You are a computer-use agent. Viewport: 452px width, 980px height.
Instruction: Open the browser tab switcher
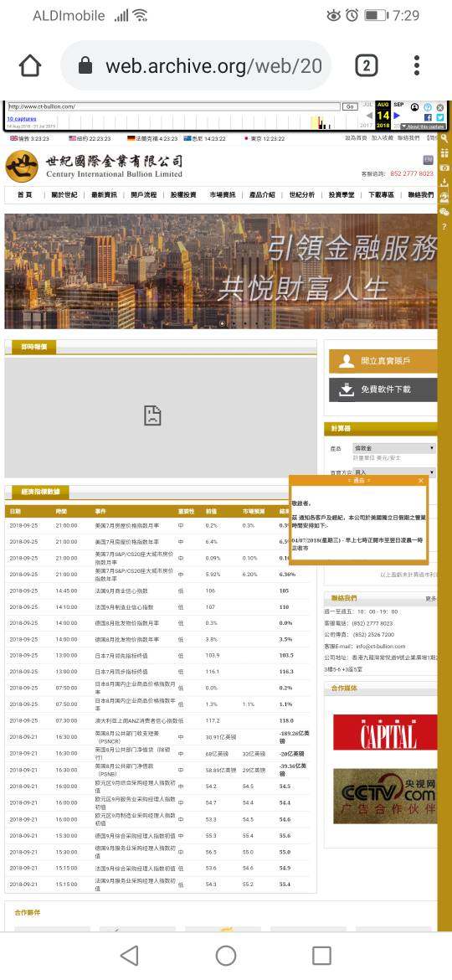[367, 65]
